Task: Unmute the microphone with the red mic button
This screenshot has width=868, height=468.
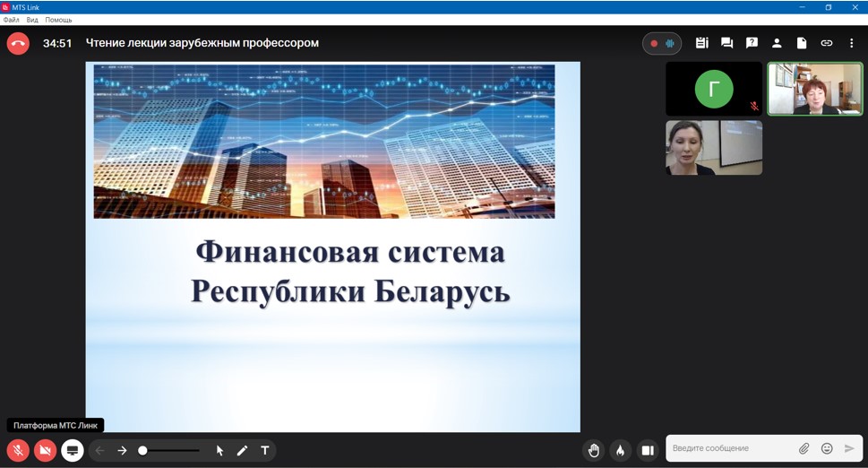Action: pyautogui.click(x=18, y=450)
